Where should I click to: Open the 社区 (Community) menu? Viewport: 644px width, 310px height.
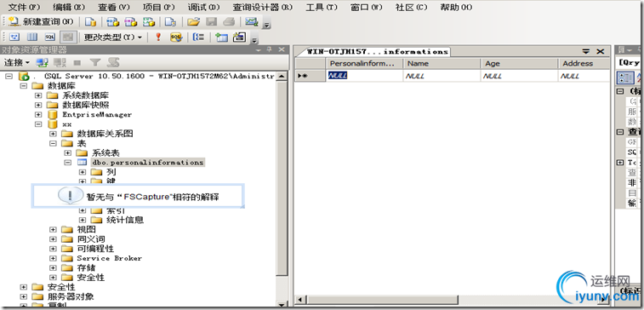tap(411, 7)
